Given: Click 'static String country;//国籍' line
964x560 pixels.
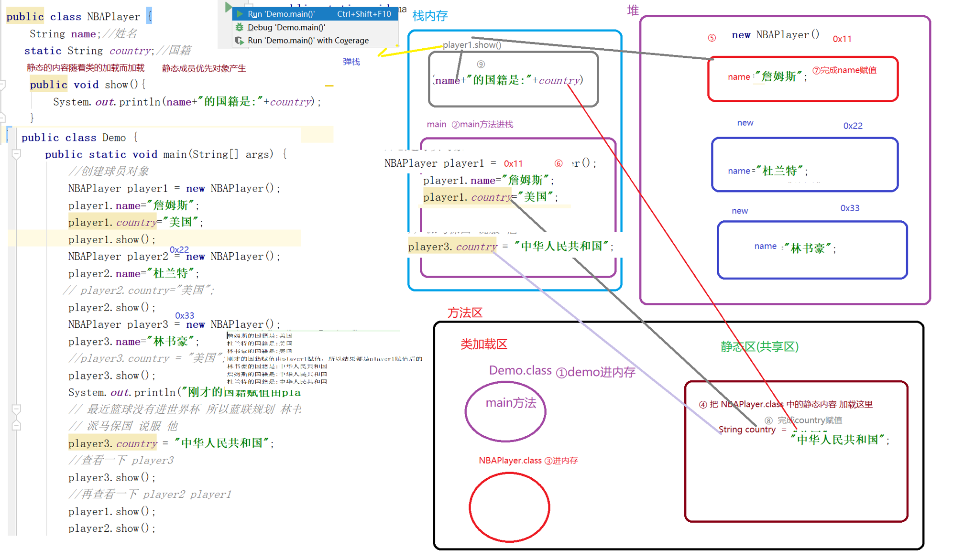Looking at the screenshot, I should [x=108, y=51].
